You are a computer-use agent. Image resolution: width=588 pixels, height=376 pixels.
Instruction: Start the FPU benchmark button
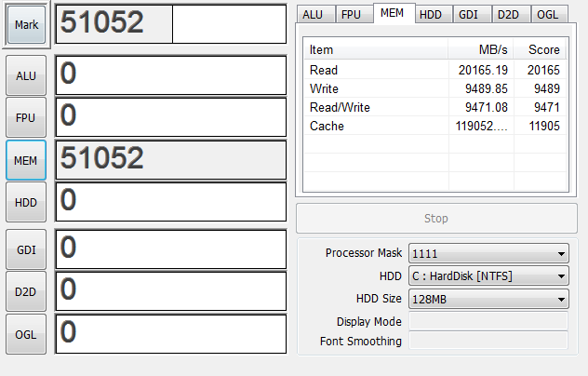pyautogui.click(x=26, y=117)
